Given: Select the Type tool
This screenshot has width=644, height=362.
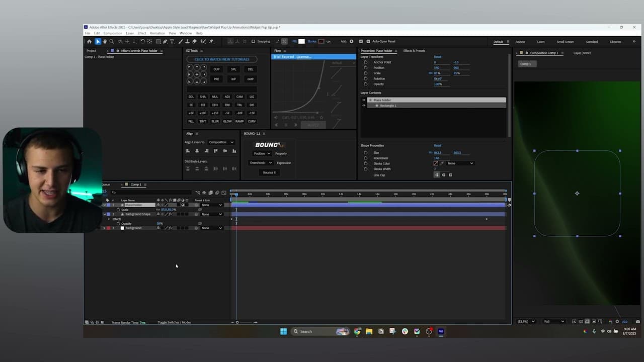Looking at the screenshot, I should 172,41.
